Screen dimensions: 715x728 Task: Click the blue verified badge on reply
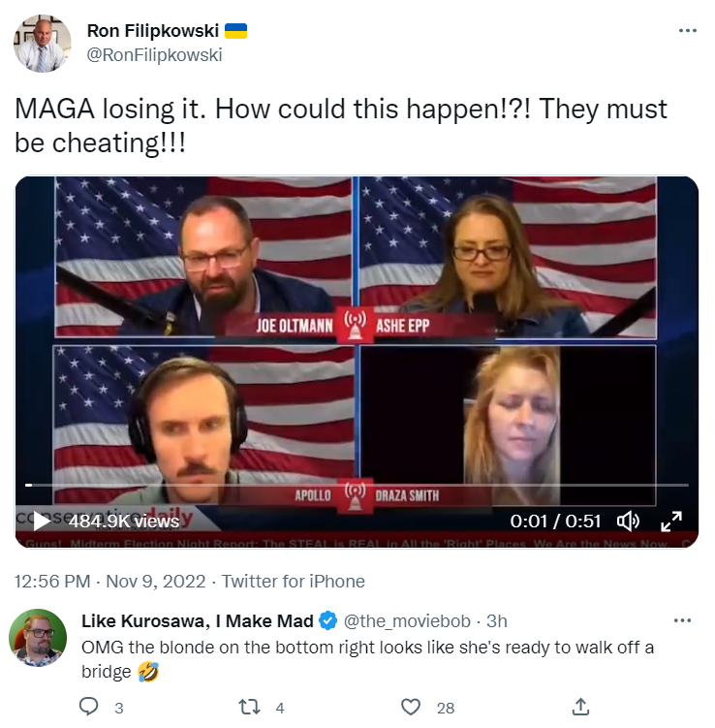pos(328,620)
